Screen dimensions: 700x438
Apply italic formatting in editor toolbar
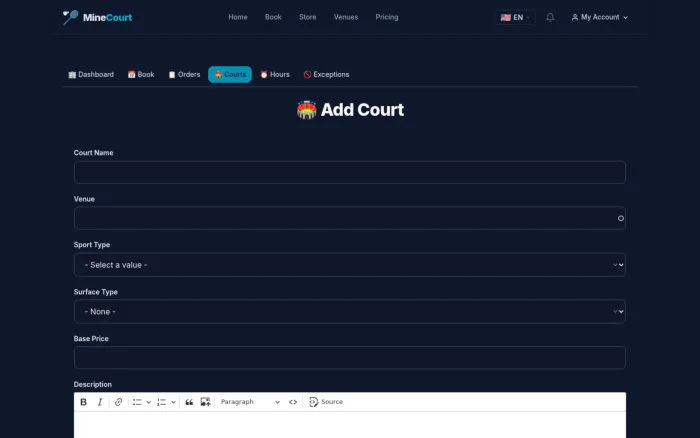[x=100, y=402]
